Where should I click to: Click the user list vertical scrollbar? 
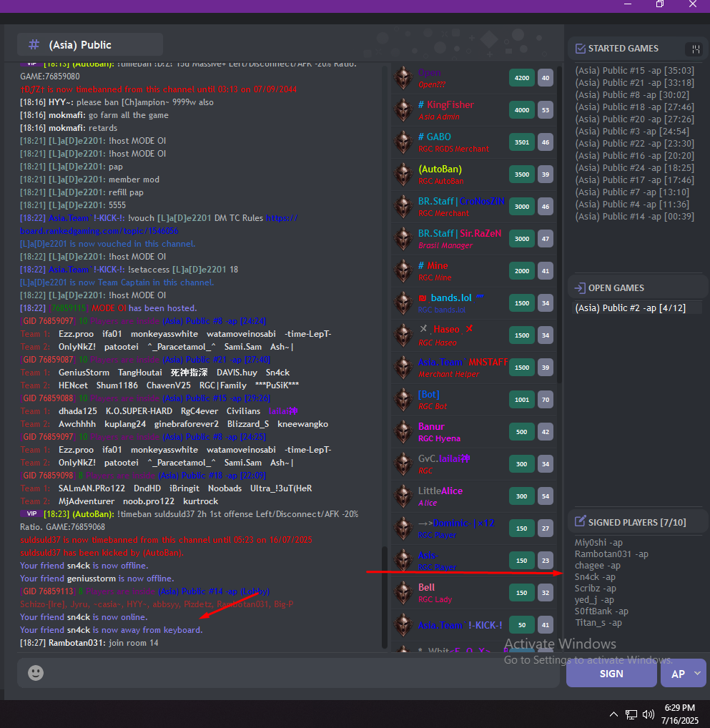click(x=560, y=225)
